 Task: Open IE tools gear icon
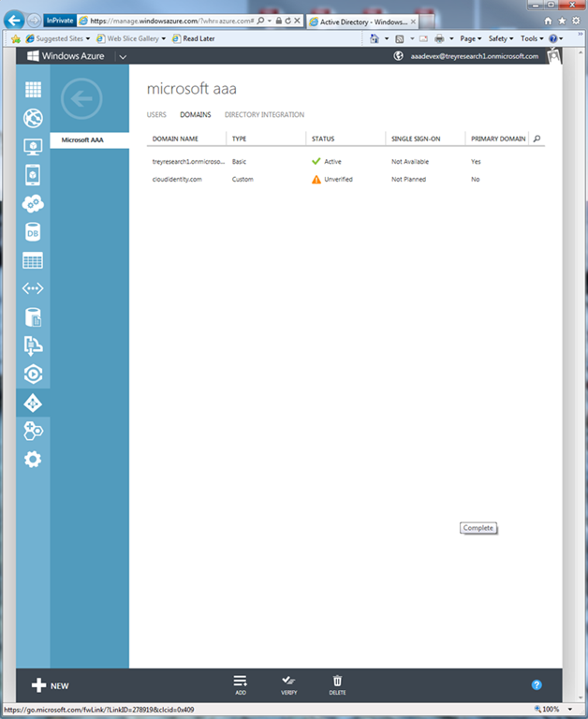[576, 21]
